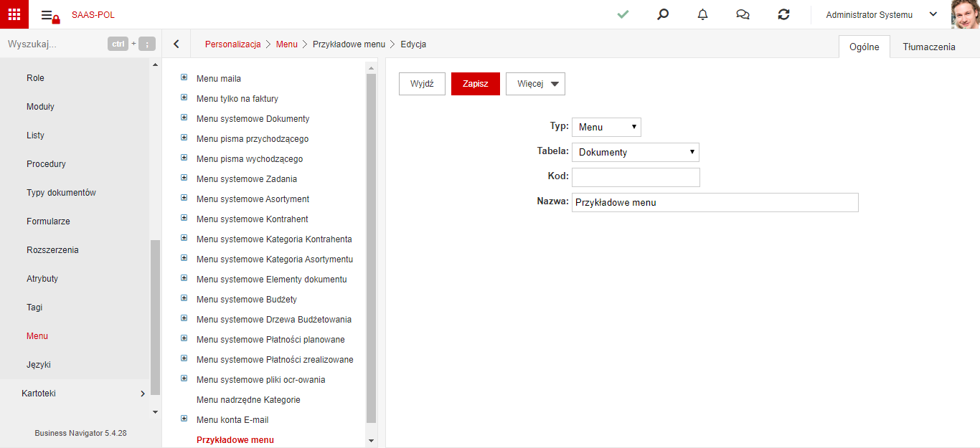This screenshot has width=980, height=448.
Task: Expand the Menu maila tree node
Action: pos(184,77)
